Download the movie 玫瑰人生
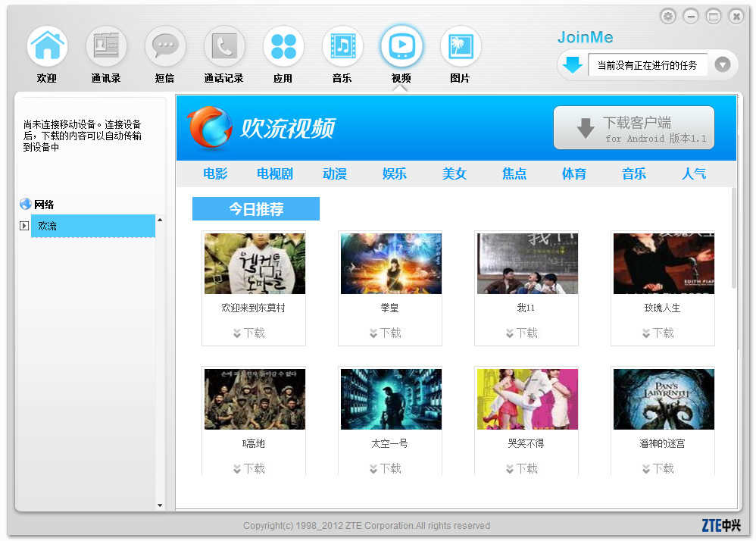756x541 pixels. (658, 333)
